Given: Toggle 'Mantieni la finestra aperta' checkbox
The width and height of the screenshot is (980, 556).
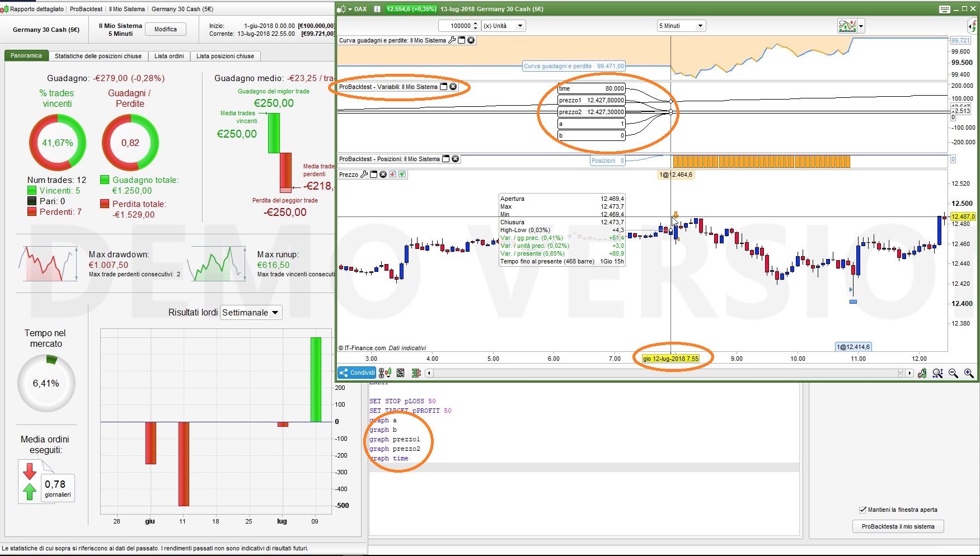Looking at the screenshot, I should pyautogui.click(x=862, y=510).
